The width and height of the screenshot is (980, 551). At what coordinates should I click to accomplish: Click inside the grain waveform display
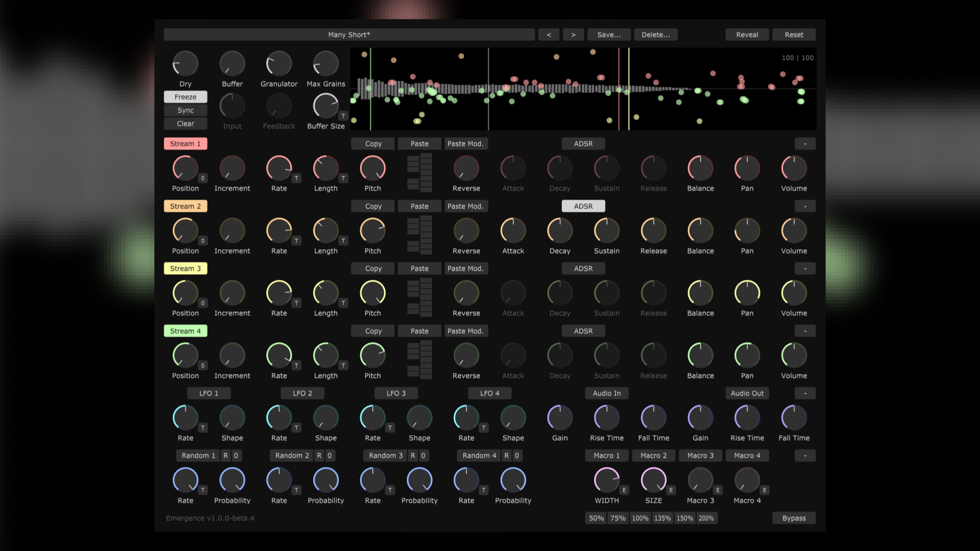(583, 89)
